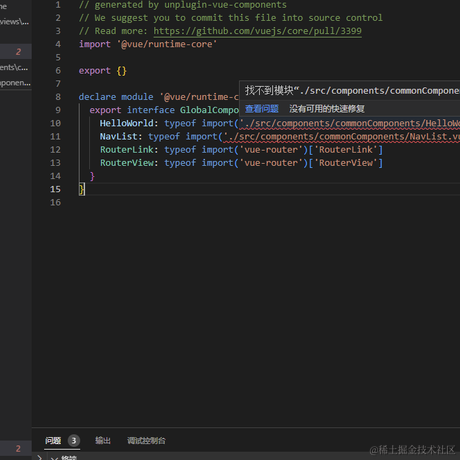This screenshot has width=460, height=460.
Task: Click the underlined HelloWorld import path on line 10
Action: 350,124
